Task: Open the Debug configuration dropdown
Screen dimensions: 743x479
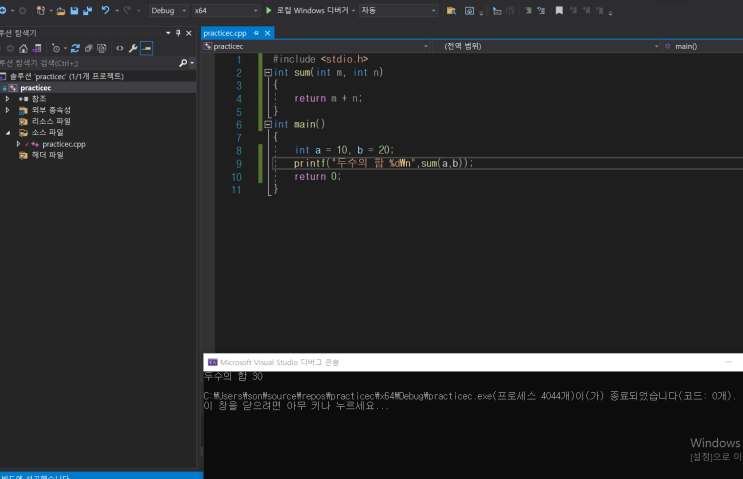Action: click(x=168, y=10)
